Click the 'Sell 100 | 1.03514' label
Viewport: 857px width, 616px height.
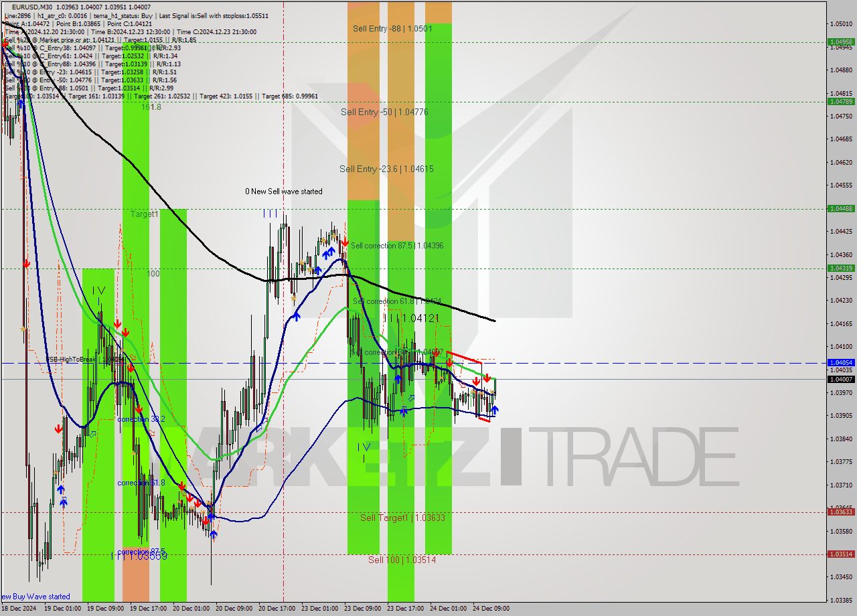pyautogui.click(x=402, y=560)
